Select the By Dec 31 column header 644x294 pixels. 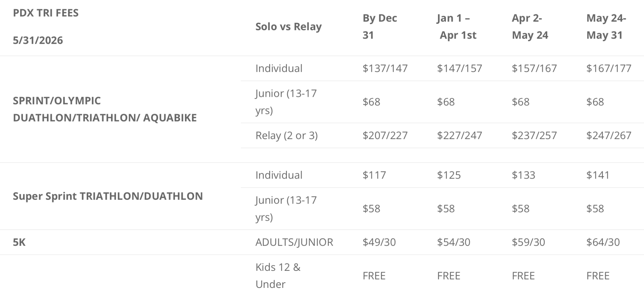point(380,26)
